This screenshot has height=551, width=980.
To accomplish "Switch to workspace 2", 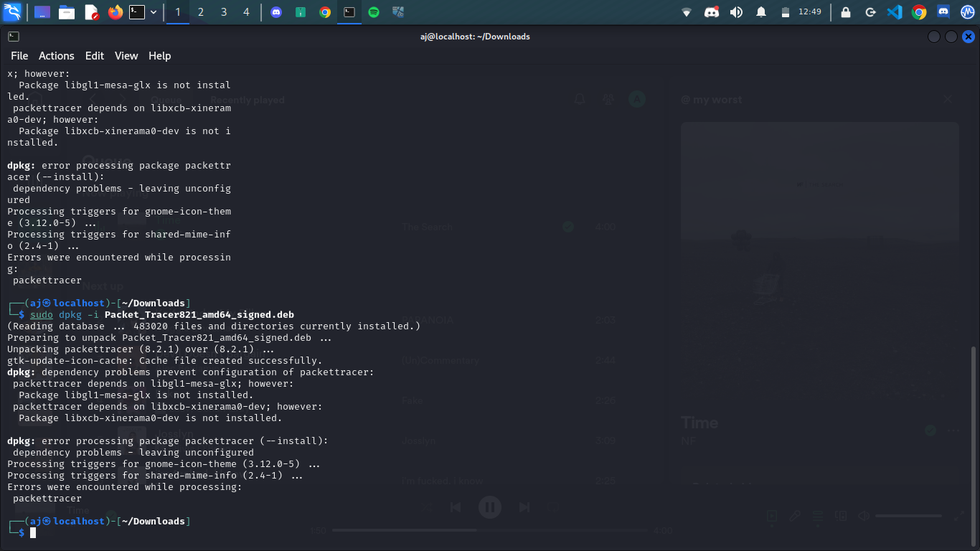I will click(x=200, y=12).
